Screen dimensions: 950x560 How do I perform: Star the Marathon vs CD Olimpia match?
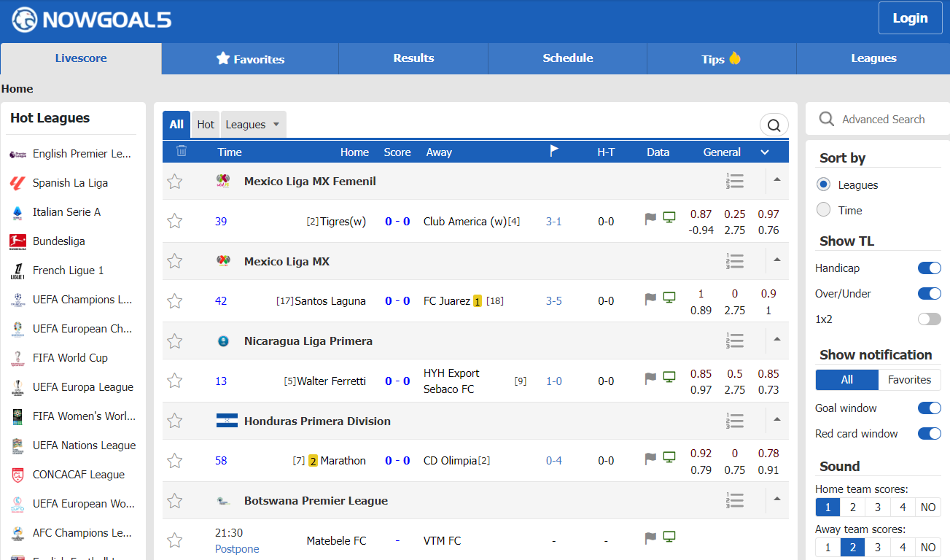[x=174, y=460]
